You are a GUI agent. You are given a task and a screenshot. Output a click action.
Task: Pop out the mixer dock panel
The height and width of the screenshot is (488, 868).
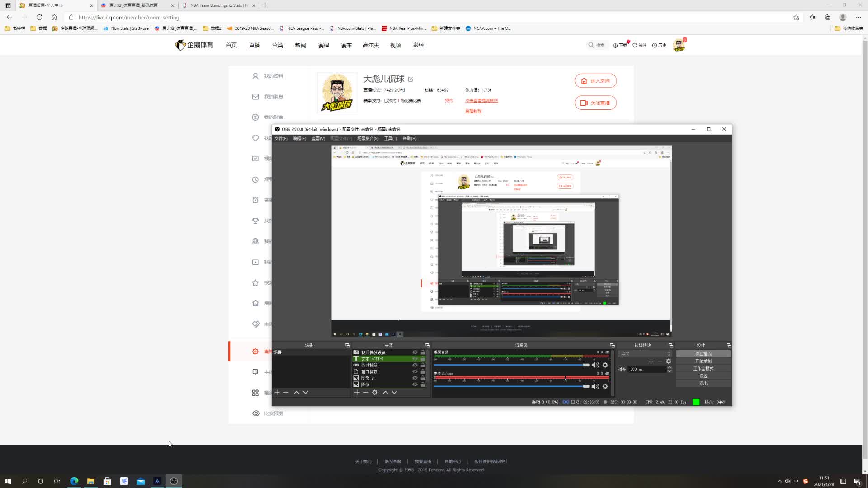(x=612, y=346)
